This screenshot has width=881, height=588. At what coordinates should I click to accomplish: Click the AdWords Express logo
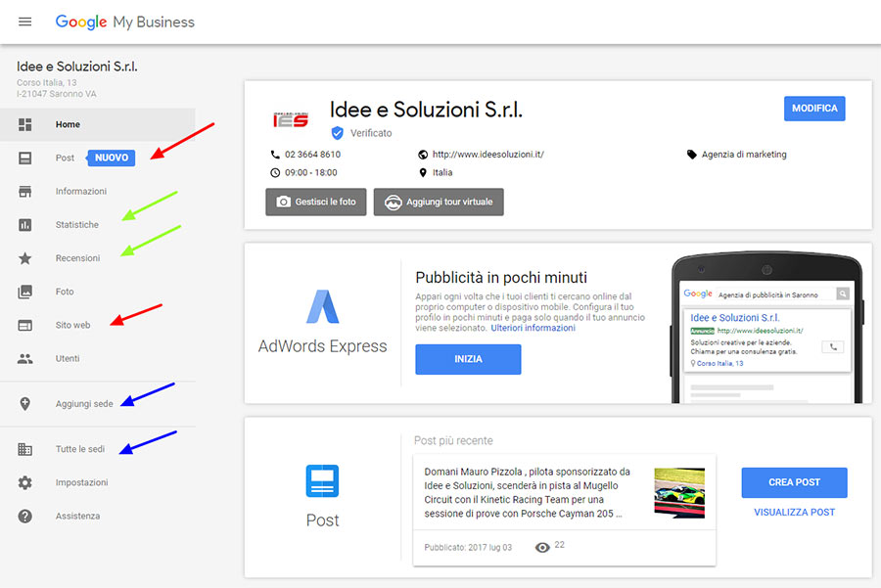pyautogui.click(x=322, y=306)
